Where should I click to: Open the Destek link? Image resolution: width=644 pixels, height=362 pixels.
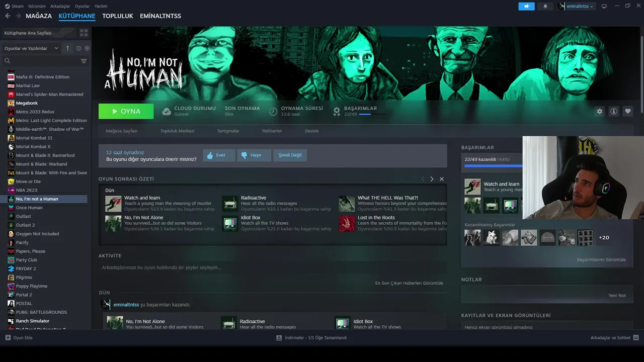click(311, 131)
